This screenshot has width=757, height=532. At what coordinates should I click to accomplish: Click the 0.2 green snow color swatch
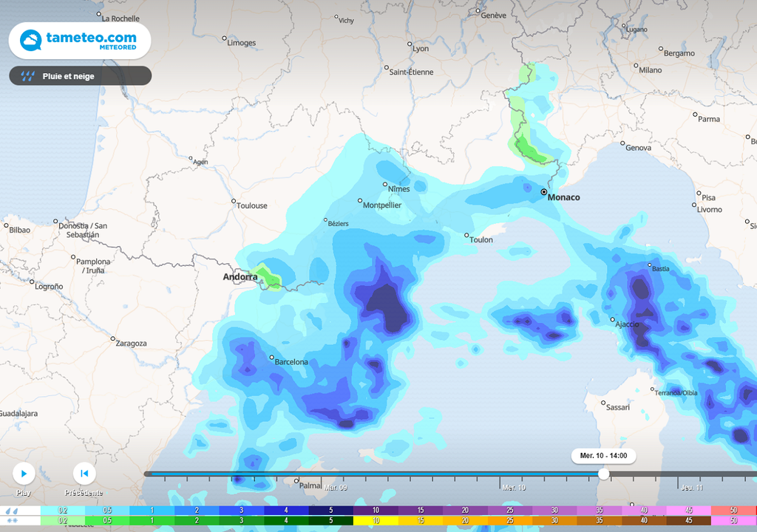tap(62, 521)
